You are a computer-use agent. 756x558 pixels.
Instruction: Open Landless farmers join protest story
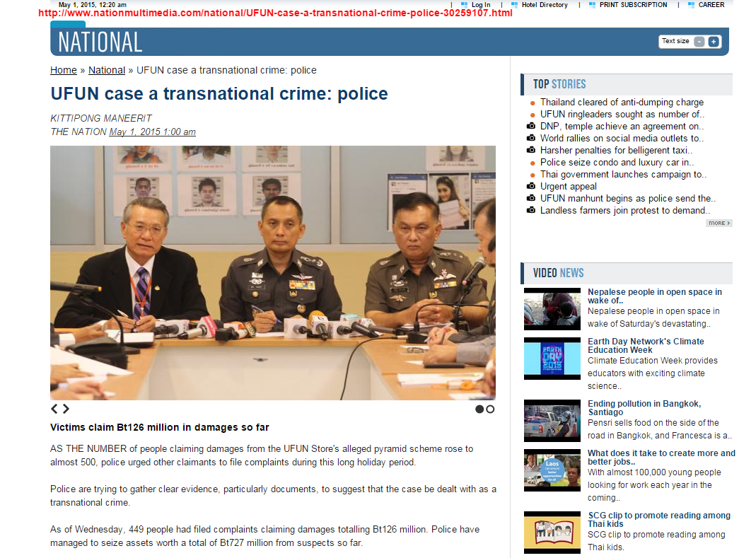pyautogui.click(x=625, y=211)
